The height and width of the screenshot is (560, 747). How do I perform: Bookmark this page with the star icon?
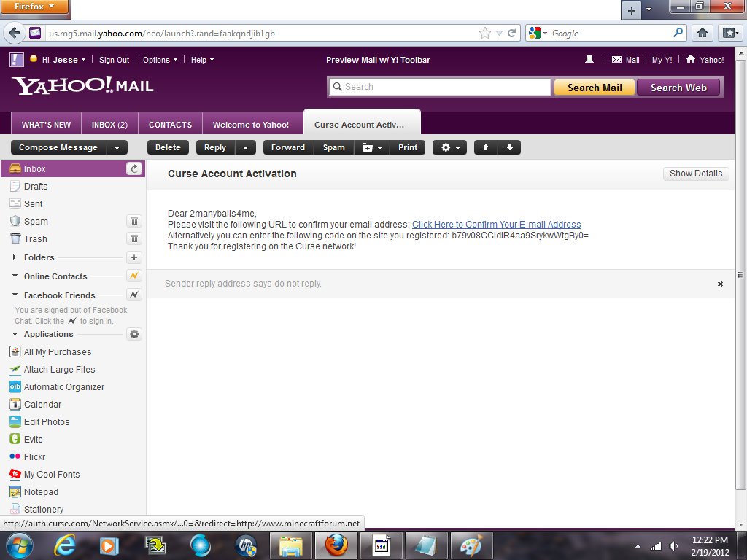[484, 33]
